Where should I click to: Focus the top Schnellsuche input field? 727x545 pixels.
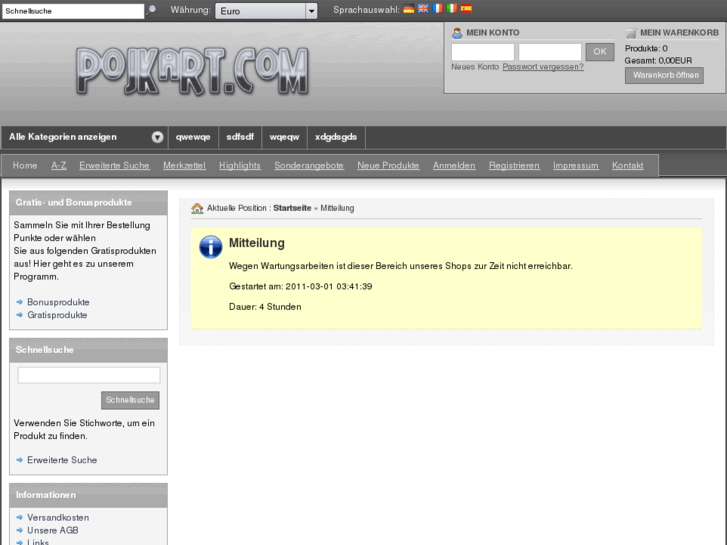73,11
